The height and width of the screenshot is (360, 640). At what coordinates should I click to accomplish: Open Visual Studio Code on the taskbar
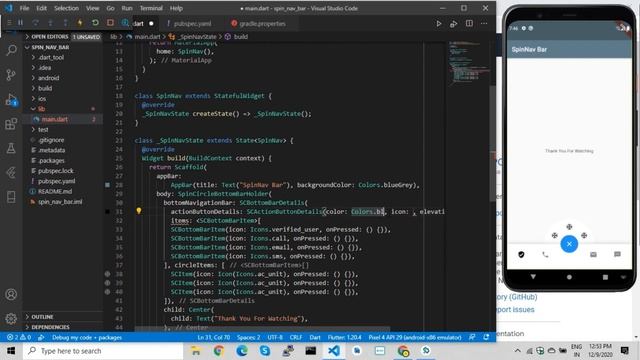coord(333,351)
